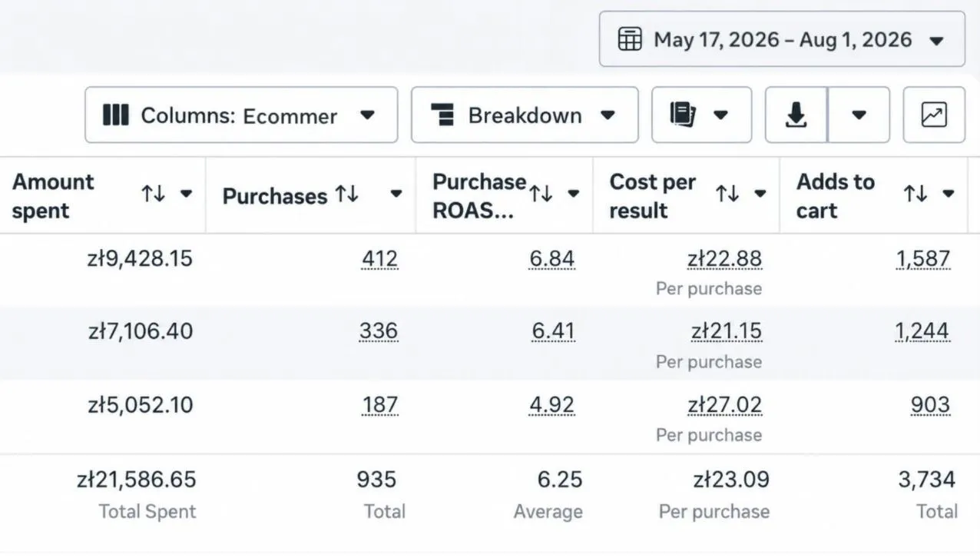Click the Adds to cart column header

click(836, 196)
